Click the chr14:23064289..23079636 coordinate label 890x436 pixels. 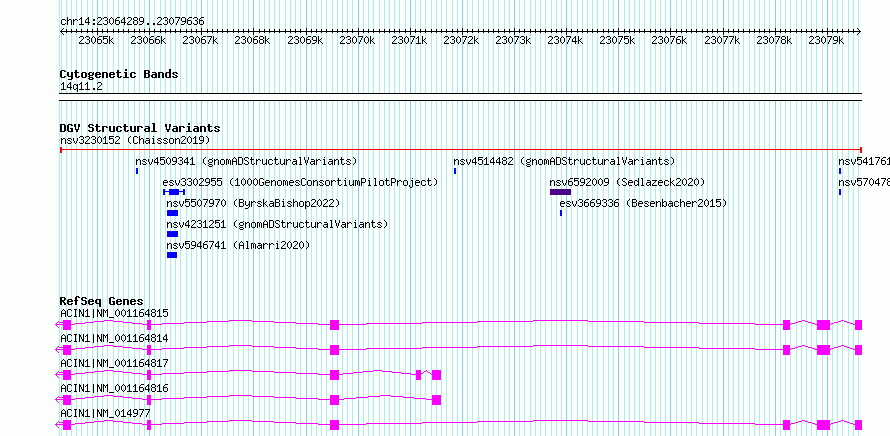tap(132, 21)
